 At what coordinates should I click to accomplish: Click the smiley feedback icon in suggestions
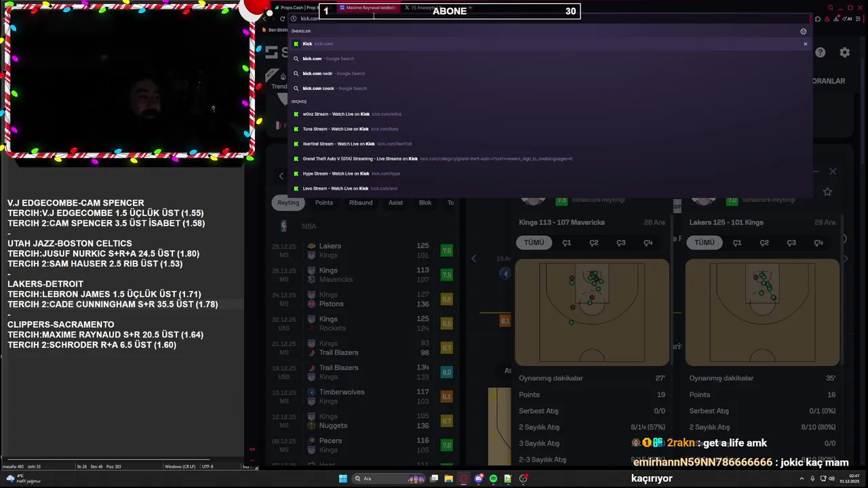[x=804, y=31]
